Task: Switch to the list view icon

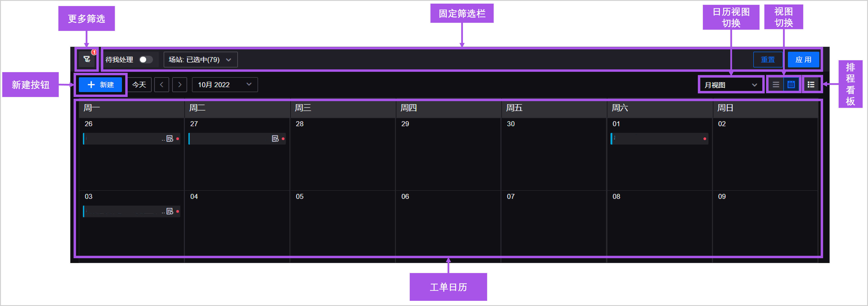Action: [776, 85]
